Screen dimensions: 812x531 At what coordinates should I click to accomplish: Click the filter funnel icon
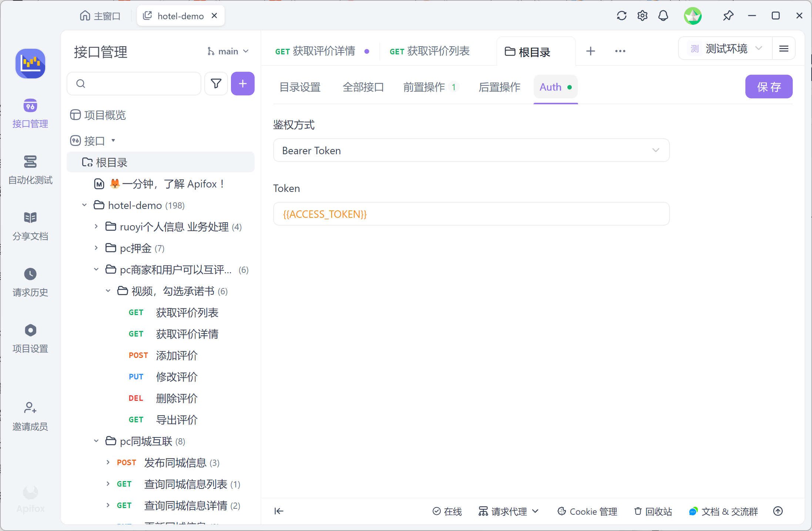point(216,84)
